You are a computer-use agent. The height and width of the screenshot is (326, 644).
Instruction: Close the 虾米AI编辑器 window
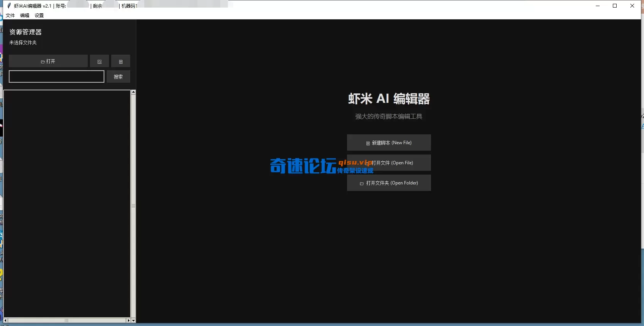pyautogui.click(x=632, y=6)
